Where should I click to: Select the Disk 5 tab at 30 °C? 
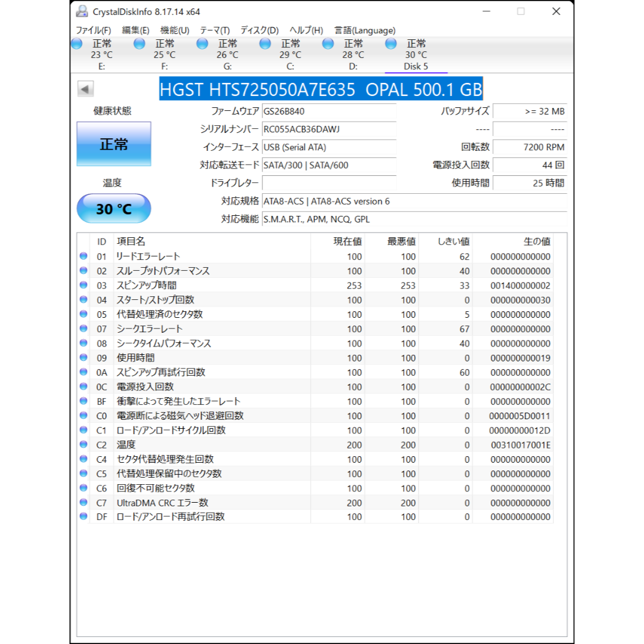point(416,55)
